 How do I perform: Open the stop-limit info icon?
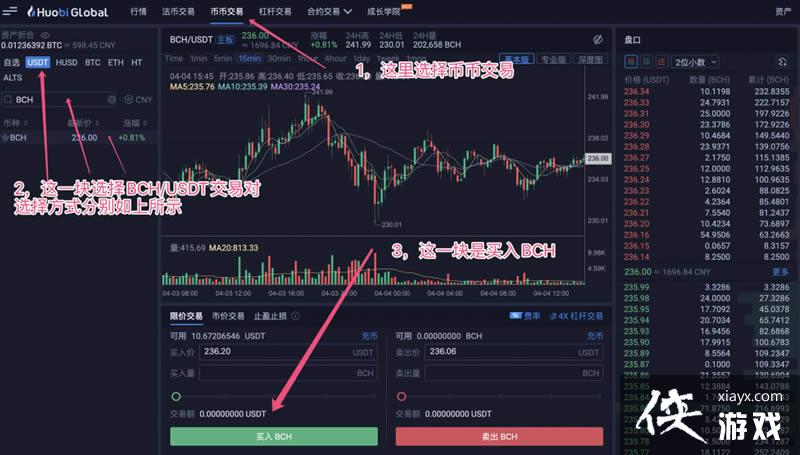(295, 316)
